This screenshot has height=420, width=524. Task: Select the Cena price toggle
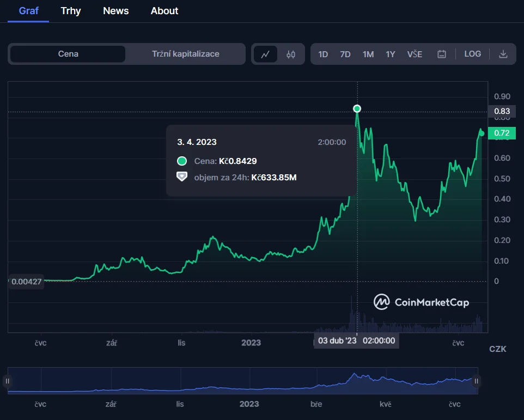(68, 54)
